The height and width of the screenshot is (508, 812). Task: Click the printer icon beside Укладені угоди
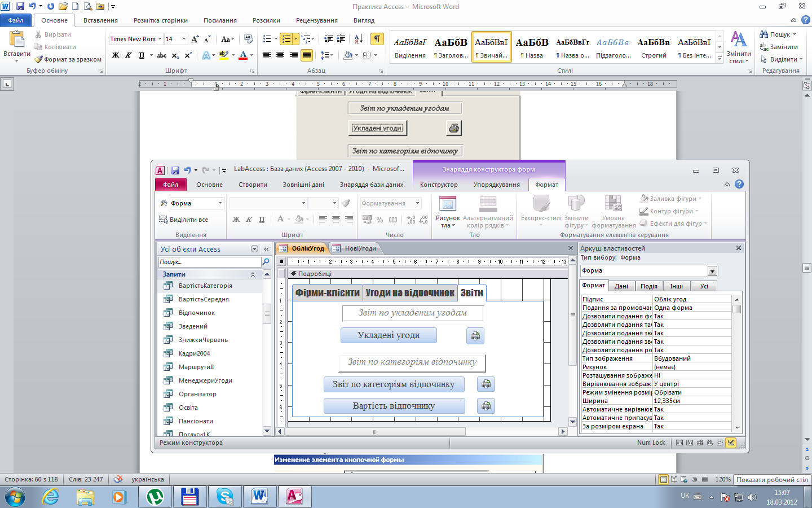coord(475,336)
